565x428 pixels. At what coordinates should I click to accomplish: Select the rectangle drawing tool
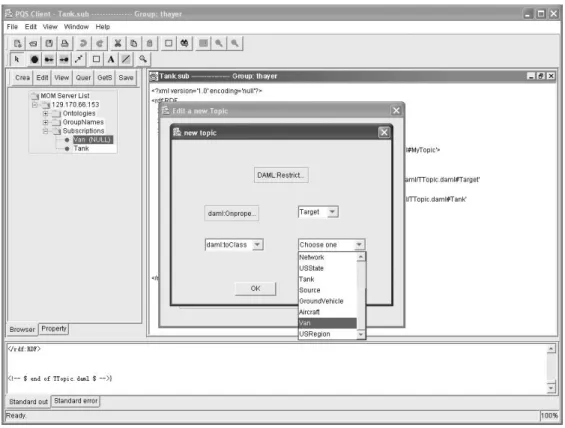point(96,59)
